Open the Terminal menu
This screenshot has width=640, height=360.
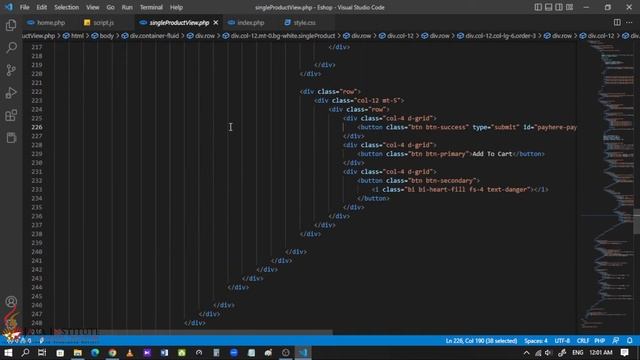(151, 7)
